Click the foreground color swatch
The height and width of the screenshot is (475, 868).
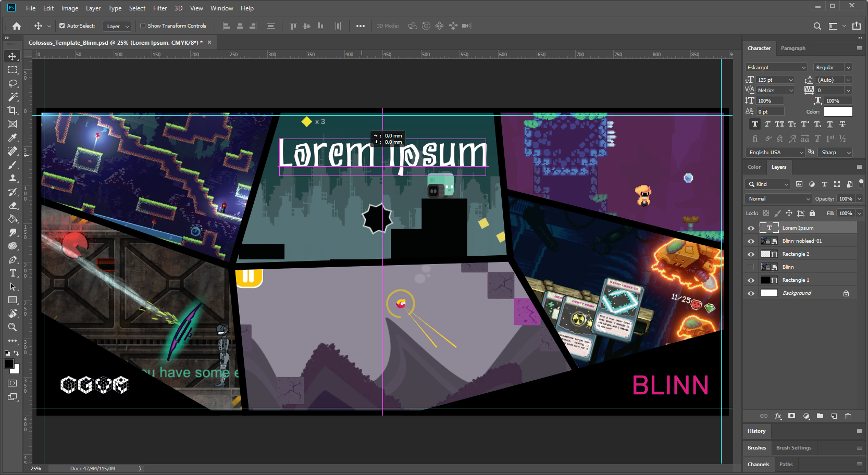pos(9,364)
